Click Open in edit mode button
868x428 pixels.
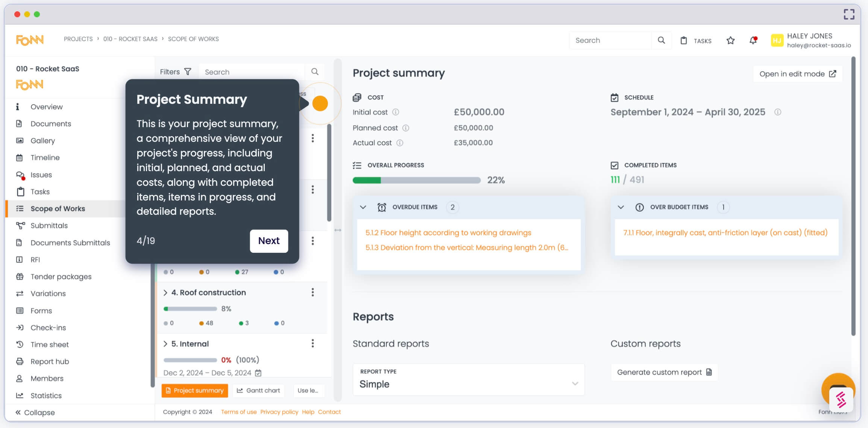pos(798,74)
